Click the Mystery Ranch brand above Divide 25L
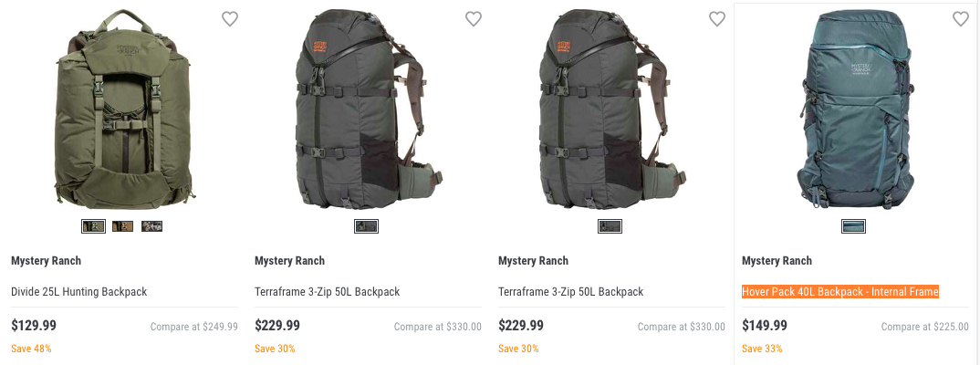This screenshot has width=980, height=365. point(46,261)
